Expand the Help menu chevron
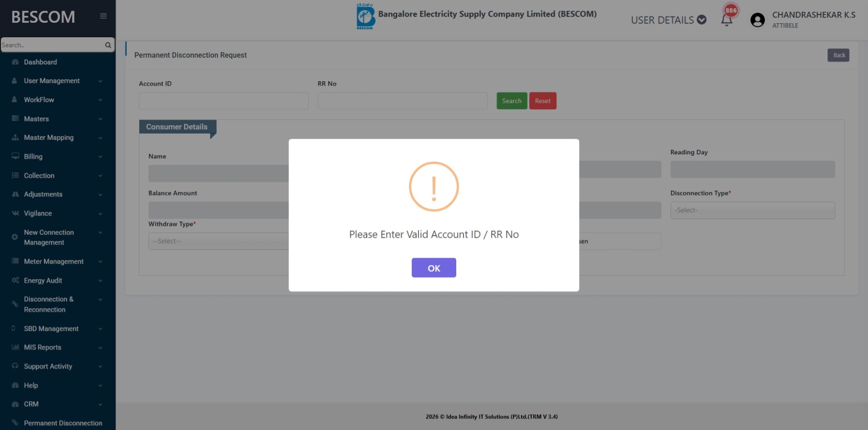This screenshot has width=868, height=430. [x=100, y=386]
